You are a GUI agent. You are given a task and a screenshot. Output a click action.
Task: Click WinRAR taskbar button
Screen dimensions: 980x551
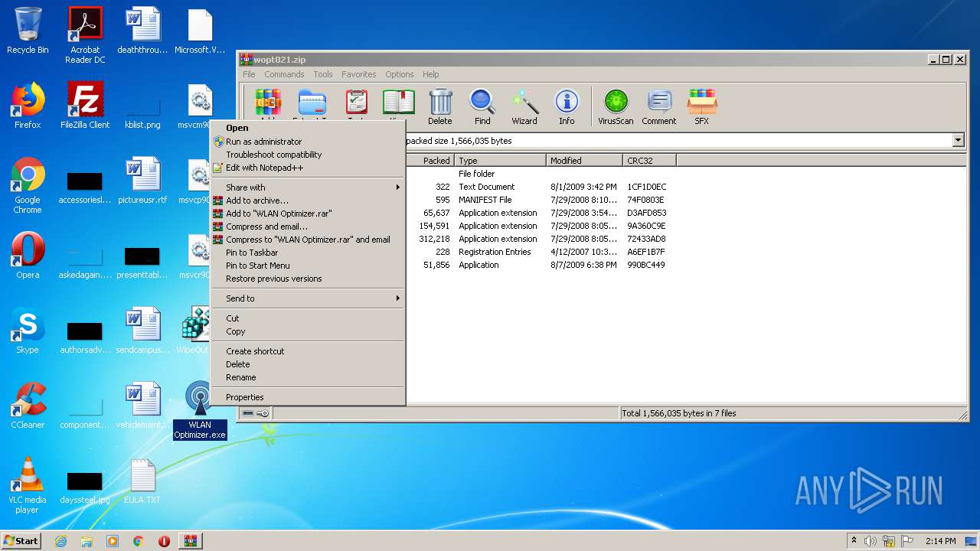pos(190,541)
